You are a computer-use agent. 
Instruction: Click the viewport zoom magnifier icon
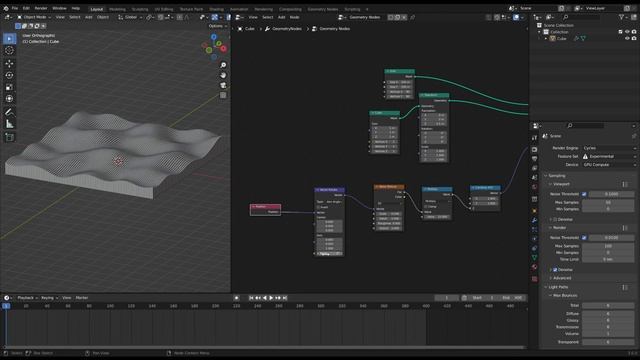click(223, 65)
